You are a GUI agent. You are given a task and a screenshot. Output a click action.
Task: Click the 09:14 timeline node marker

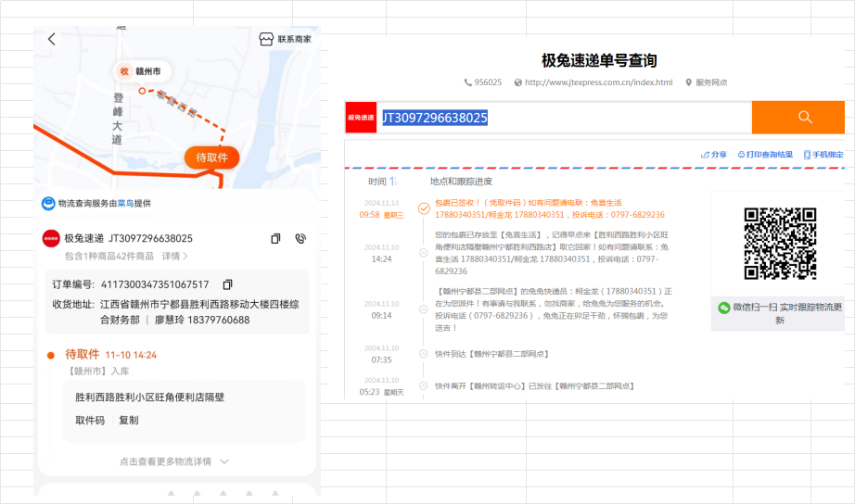[x=423, y=309]
